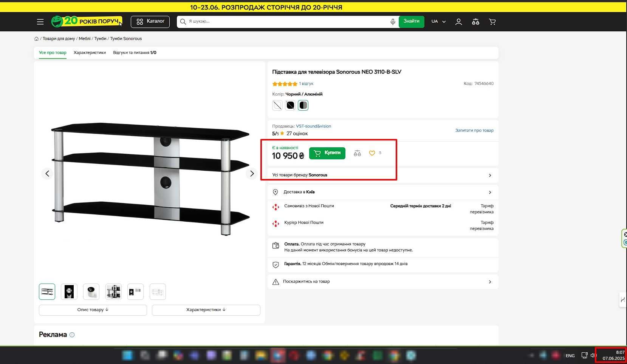Open 'Меблі' breadcrumb
The image size is (627, 364).
coord(85,39)
